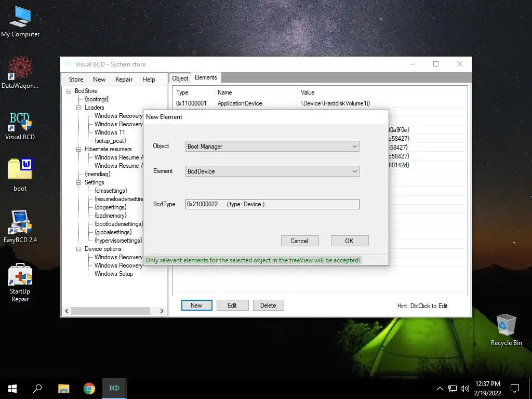Select {bootmgr} in the tree

pyautogui.click(x=97, y=99)
